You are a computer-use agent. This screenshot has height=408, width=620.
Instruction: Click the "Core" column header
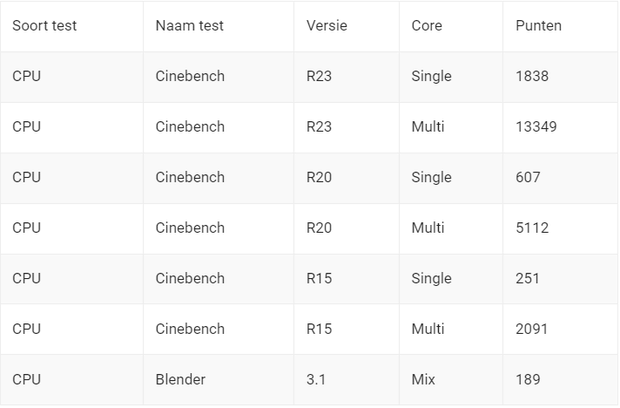[426, 26]
